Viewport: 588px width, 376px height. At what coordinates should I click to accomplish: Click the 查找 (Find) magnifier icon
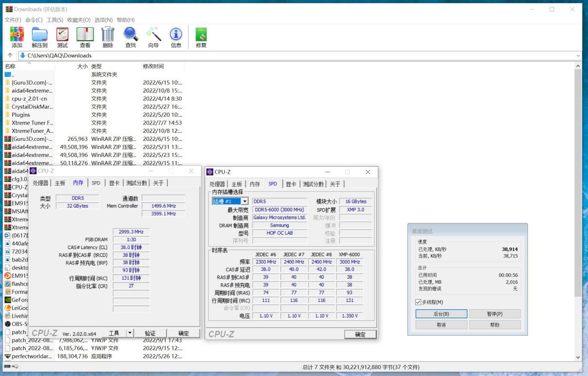(x=131, y=35)
